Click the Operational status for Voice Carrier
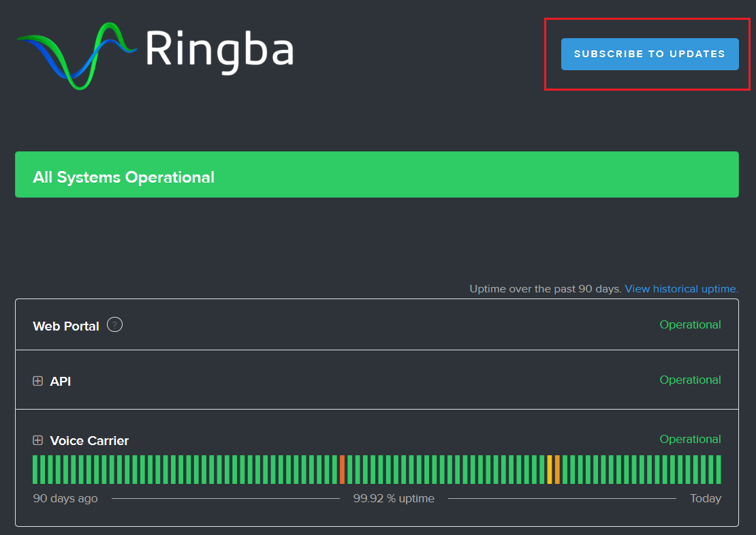 [690, 439]
